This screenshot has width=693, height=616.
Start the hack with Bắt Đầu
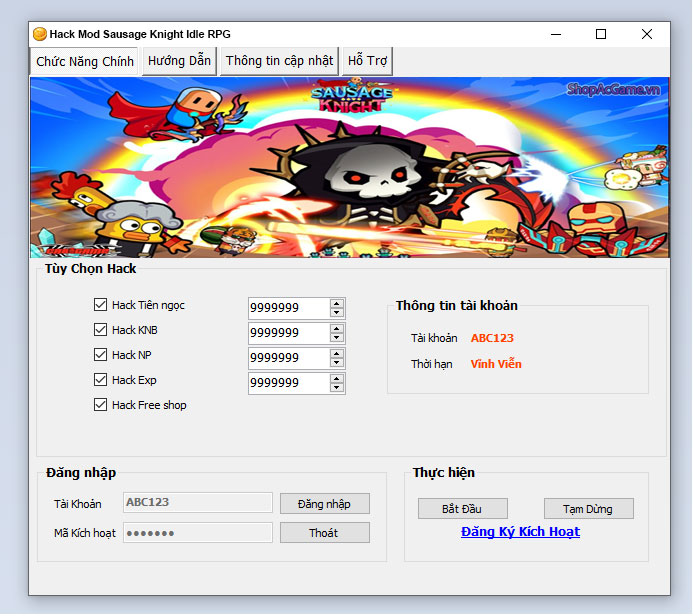(463, 509)
